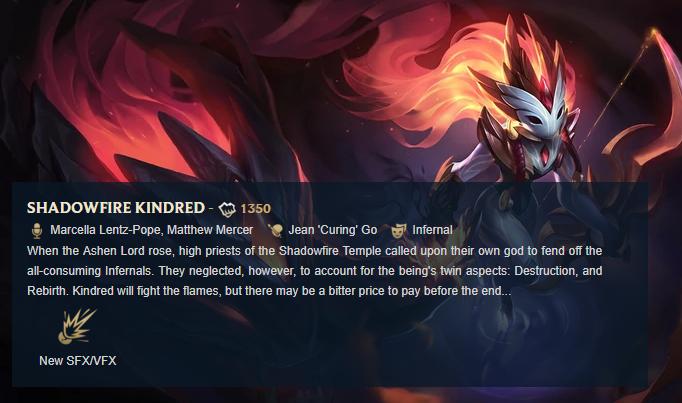
Task: Open Jean 'Curing' Go artist credit
Action: coord(333,230)
